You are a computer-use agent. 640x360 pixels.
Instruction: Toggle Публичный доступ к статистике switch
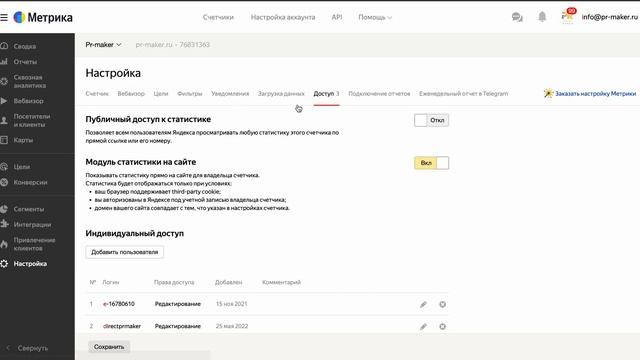(431, 120)
